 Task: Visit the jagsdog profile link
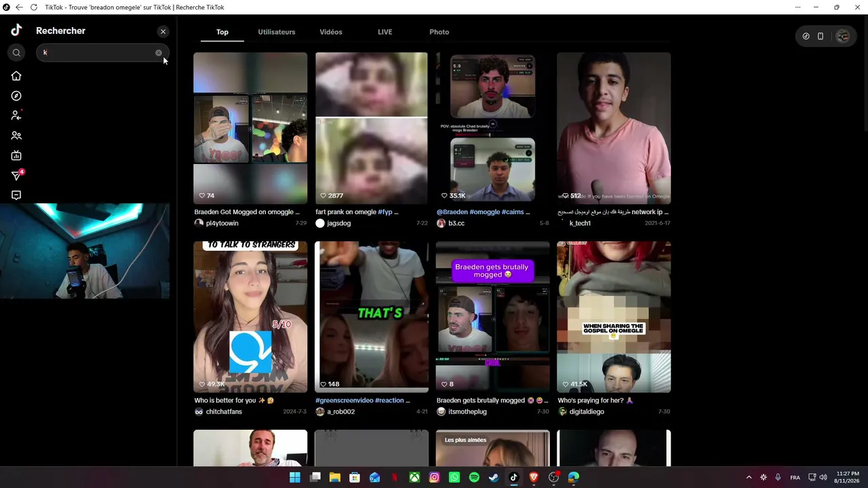coord(339,223)
